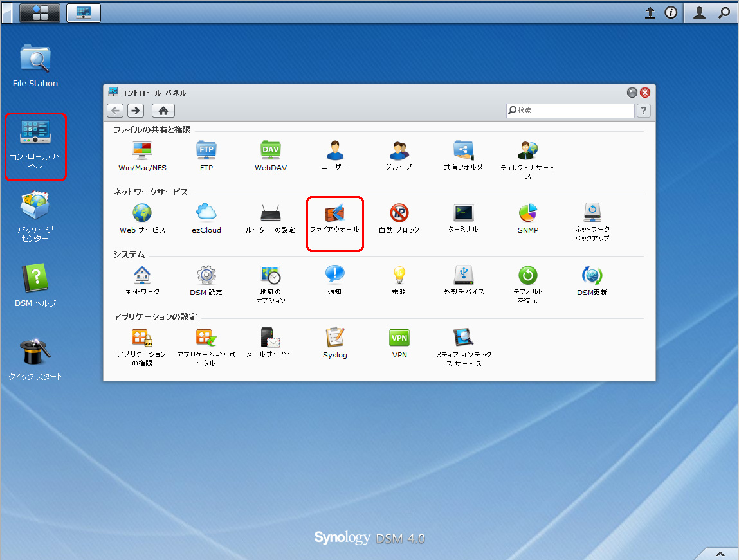Launch File Station from the desktop
The image size is (739, 560).
click(x=35, y=61)
